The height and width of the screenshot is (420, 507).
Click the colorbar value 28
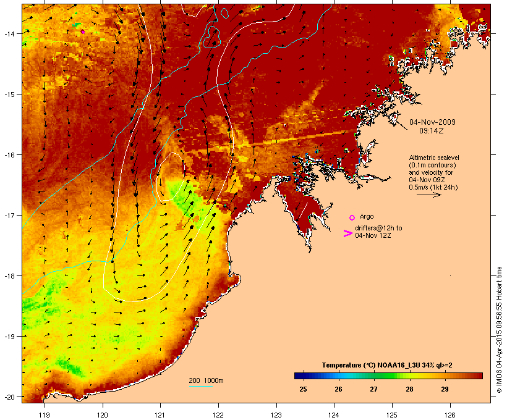coord(409,389)
